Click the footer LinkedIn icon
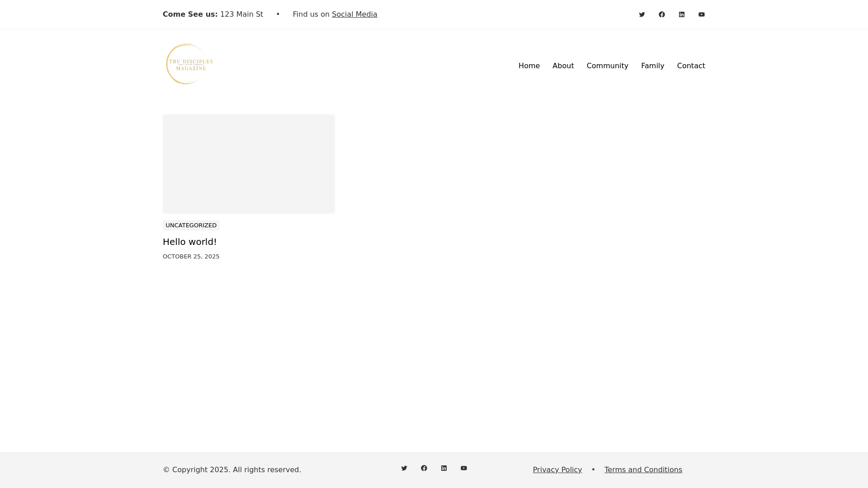Image resolution: width=868 pixels, height=488 pixels. (x=443, y=468)
